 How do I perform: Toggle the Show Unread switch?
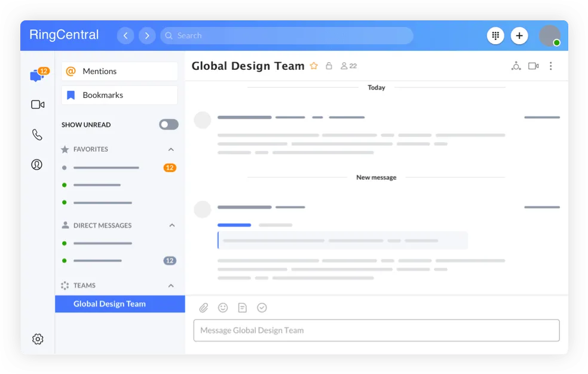tap(169, 124)
